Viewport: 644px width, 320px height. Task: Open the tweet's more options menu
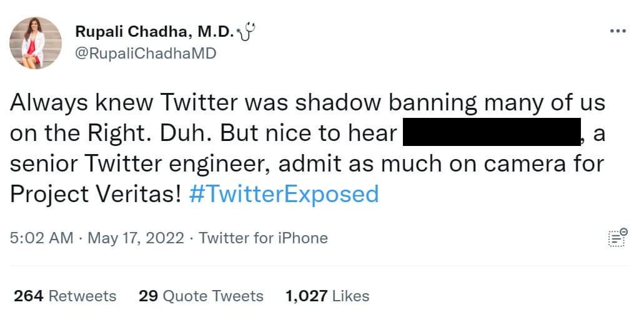pos(617,31)
